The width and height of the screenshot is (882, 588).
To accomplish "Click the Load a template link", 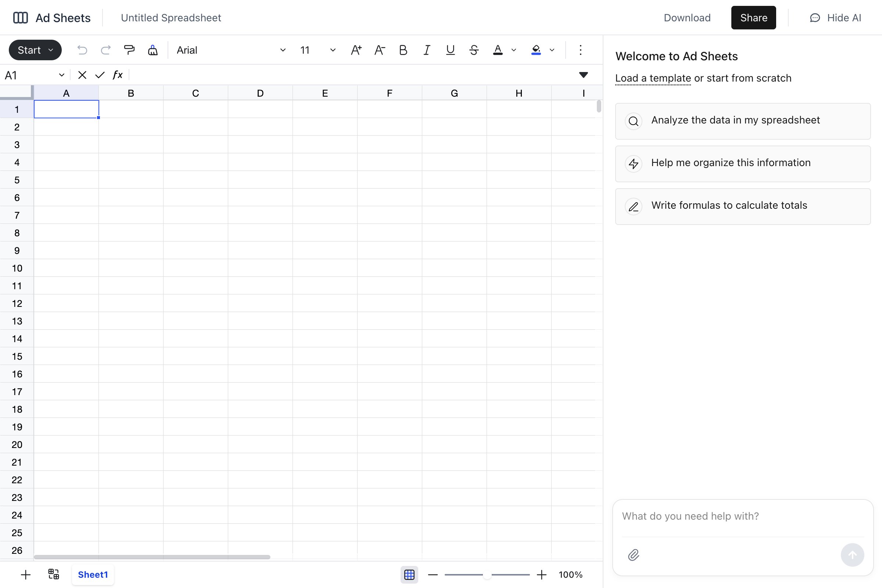I will coord(653,78).
